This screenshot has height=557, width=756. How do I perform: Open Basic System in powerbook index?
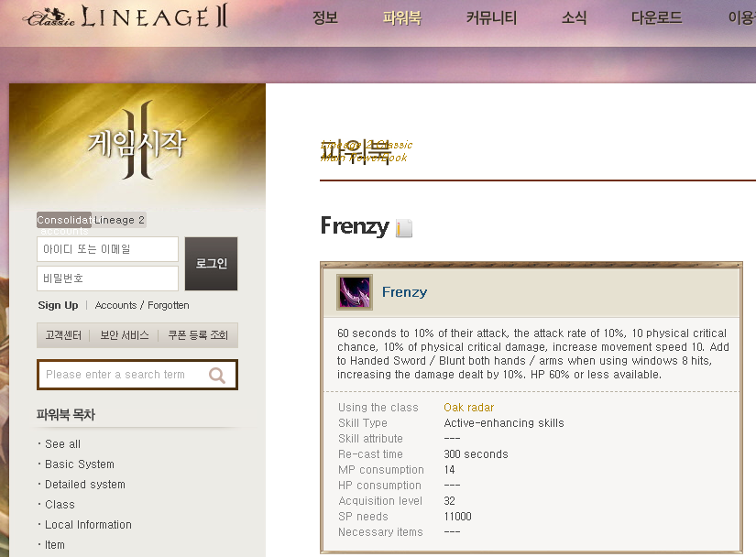(80, 464)
